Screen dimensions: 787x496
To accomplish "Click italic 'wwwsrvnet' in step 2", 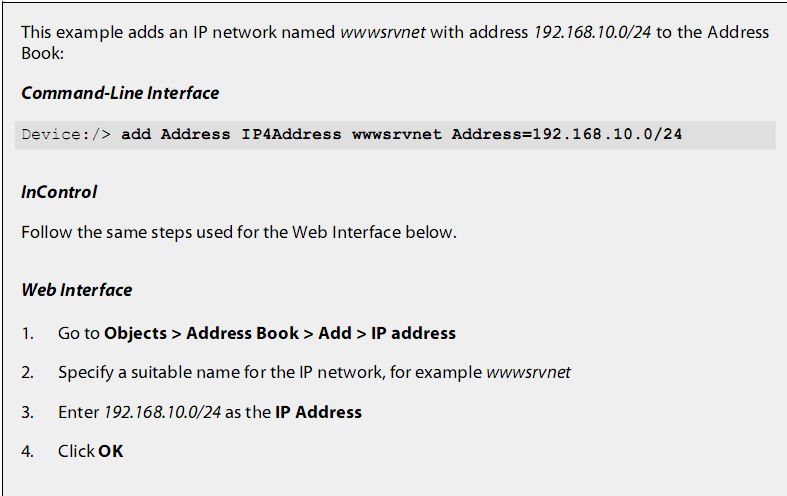I will click(529, 373).
